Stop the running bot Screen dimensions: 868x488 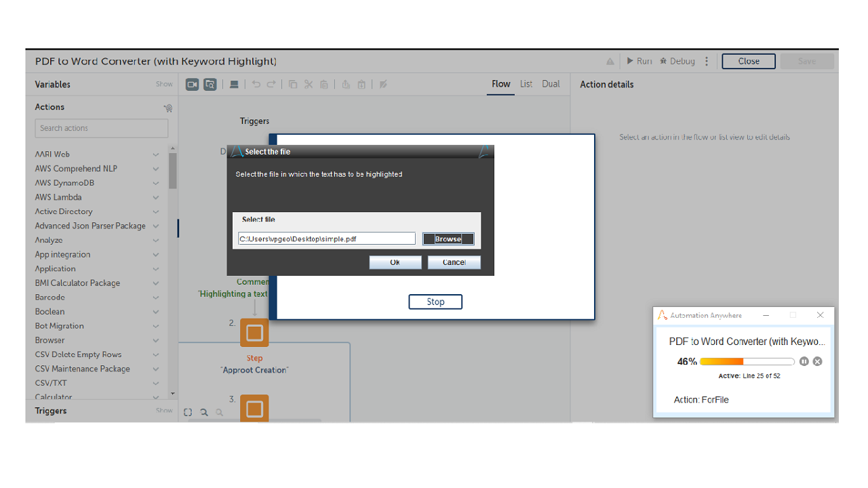coord(435,302)
